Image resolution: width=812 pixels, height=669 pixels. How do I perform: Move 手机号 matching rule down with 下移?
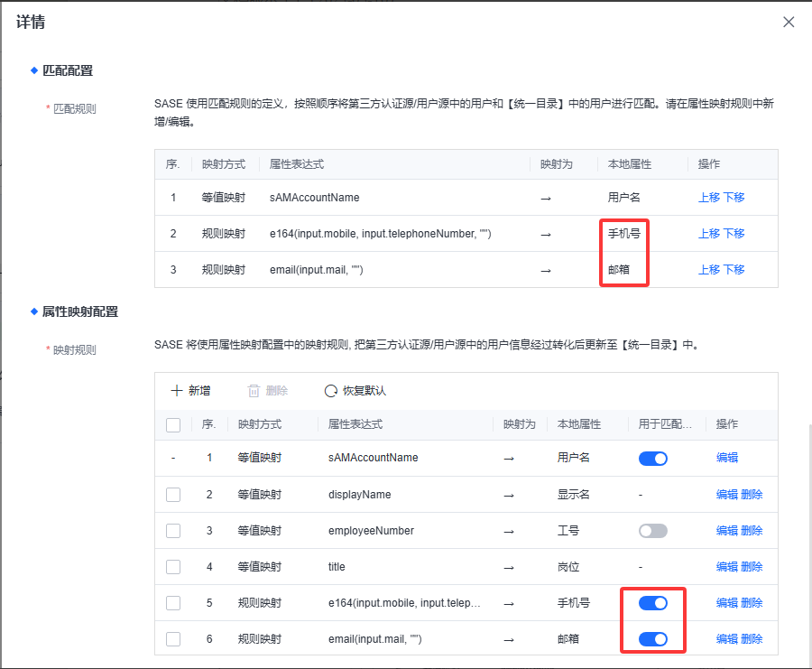(734, 233)
